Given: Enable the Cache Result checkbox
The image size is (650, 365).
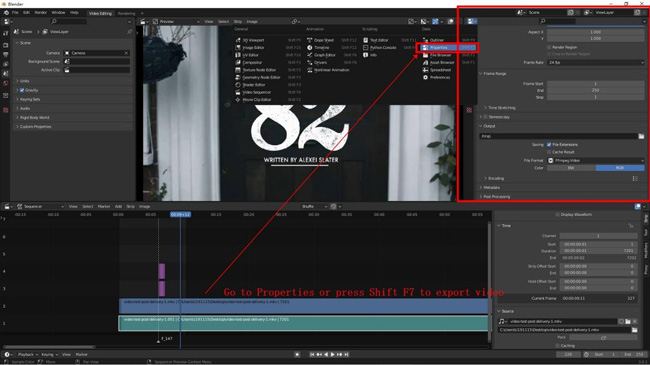Looking at the screenshot, I should click(549, 152).
